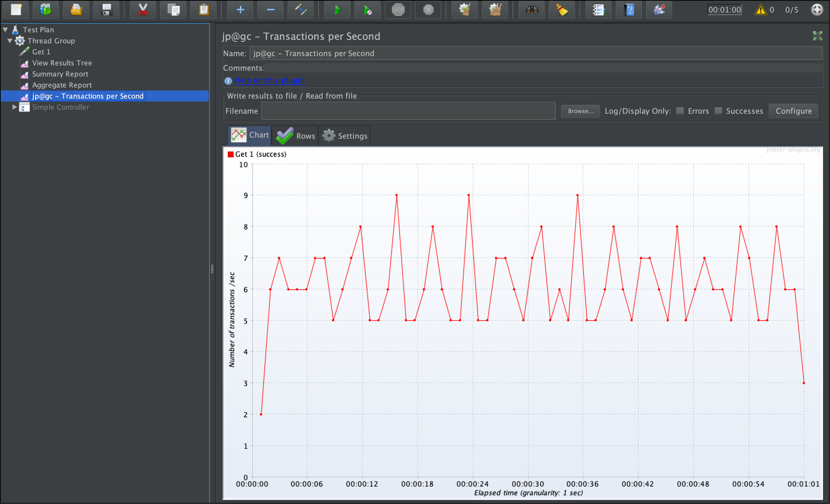830x504 pixels.
Task: Click the Reset search broom icon
Action: [x=562, y=10]
